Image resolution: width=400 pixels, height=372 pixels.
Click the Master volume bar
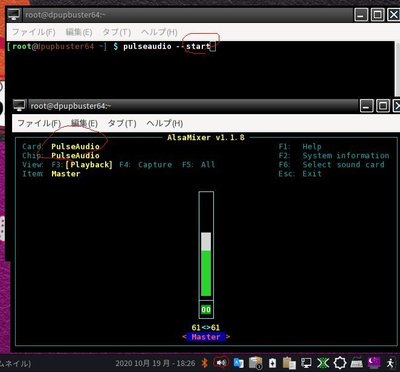(206, 245)
